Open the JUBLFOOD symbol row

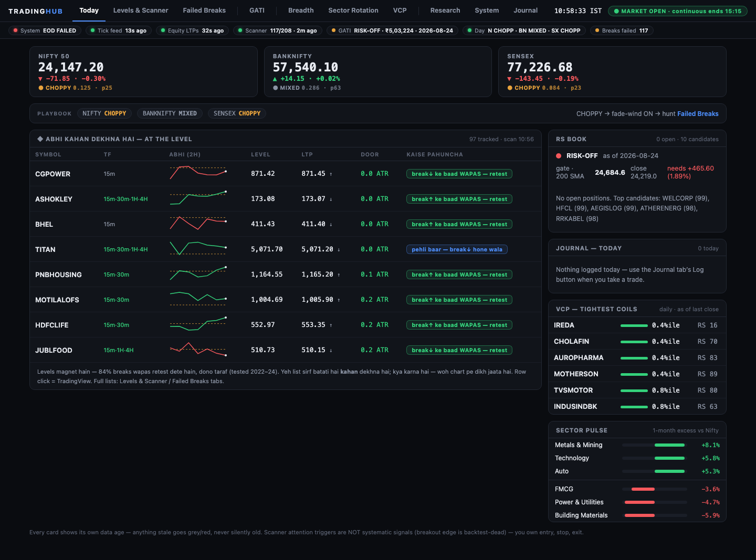286,350
